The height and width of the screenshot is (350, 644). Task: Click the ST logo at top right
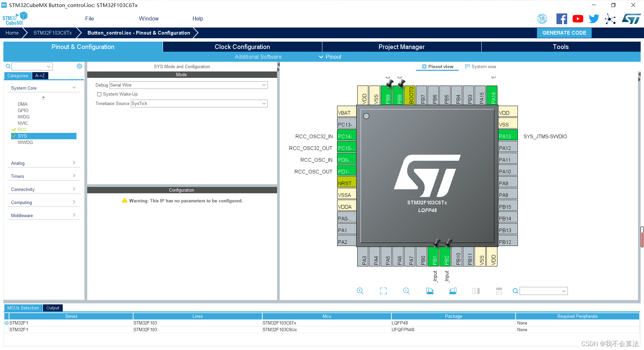pyautogui.click(x=631, y=19)
